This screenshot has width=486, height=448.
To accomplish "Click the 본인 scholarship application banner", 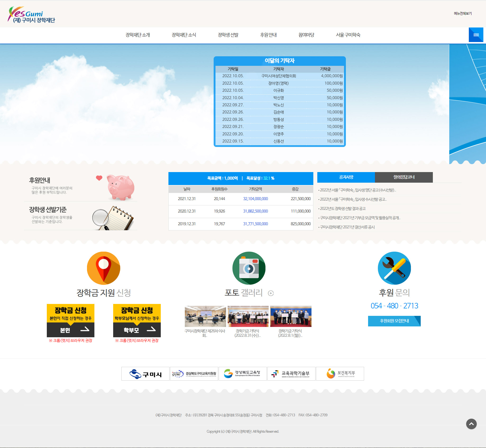I will click(x=71, y=320).
